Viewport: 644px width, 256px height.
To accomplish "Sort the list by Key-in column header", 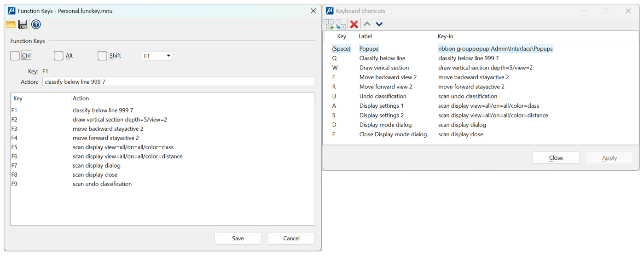I will tap(445, 36).
